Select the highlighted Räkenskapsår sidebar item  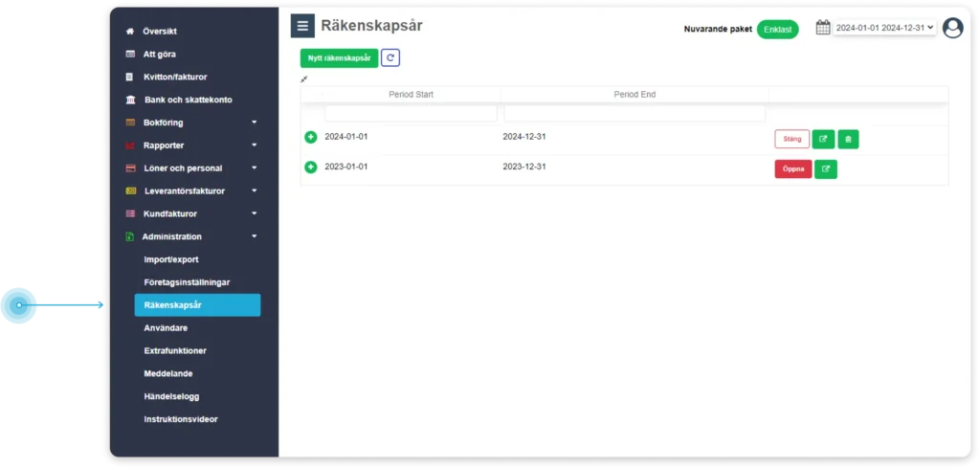pos(197,305)
